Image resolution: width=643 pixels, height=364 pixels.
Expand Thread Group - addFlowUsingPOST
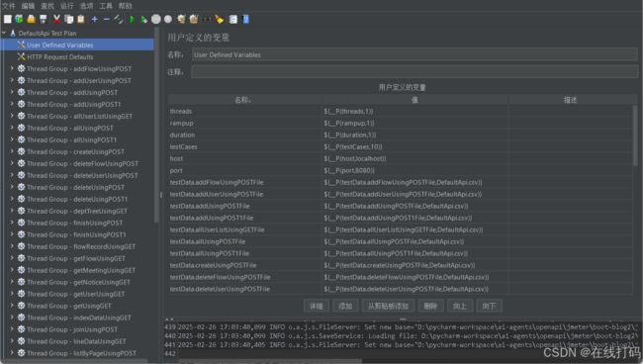click(x=12, y=68)
